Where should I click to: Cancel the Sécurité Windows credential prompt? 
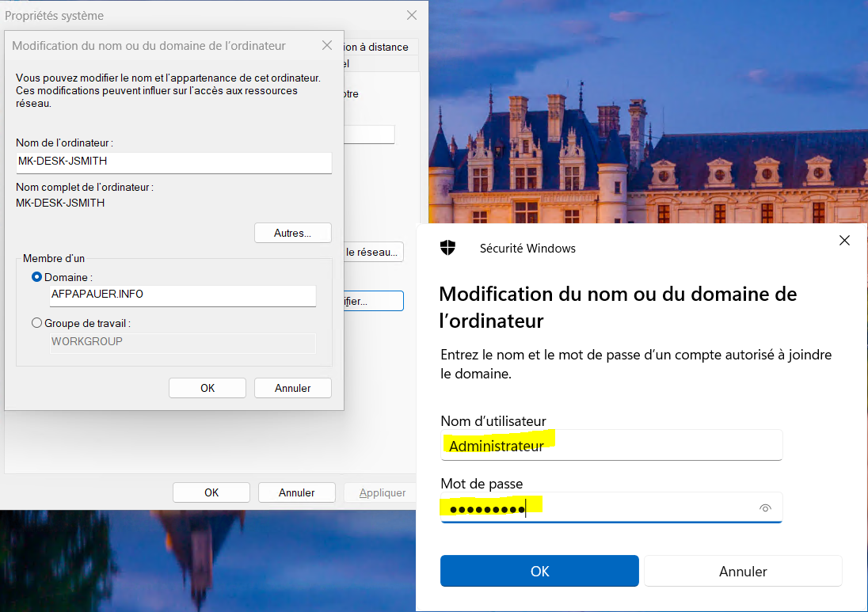click(x=742, y=571)
